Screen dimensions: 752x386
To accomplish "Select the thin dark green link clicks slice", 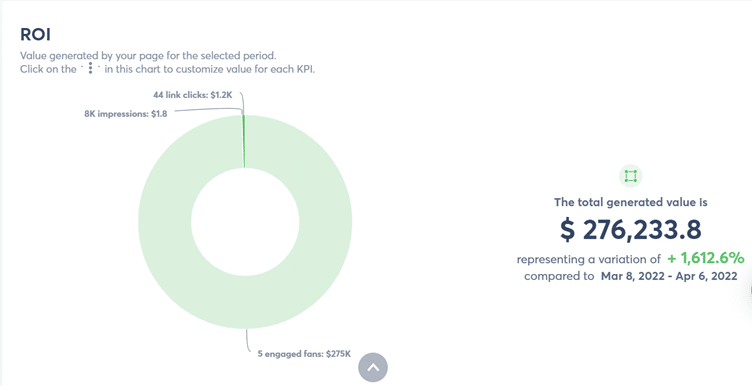I will (x=244, y=141).
